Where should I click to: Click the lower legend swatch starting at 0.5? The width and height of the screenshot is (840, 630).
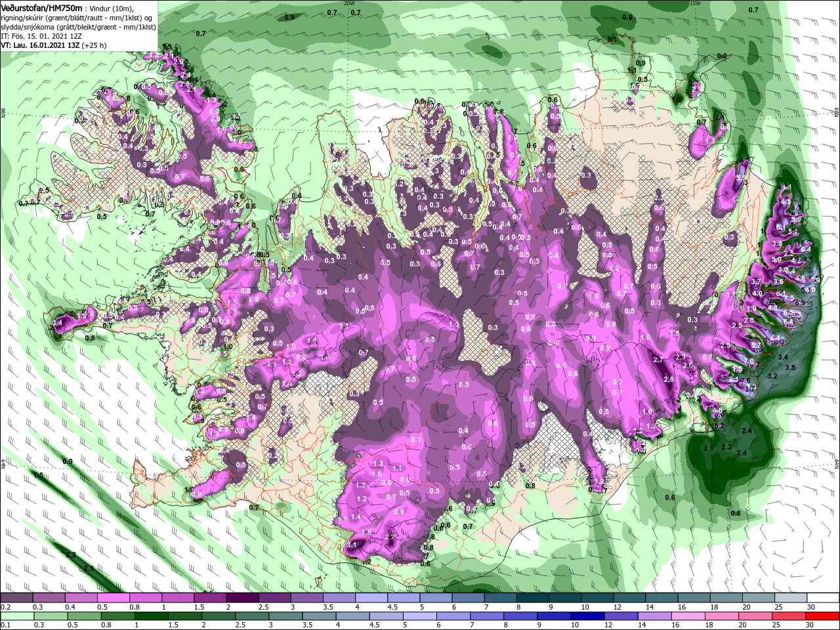pos(84,617)
